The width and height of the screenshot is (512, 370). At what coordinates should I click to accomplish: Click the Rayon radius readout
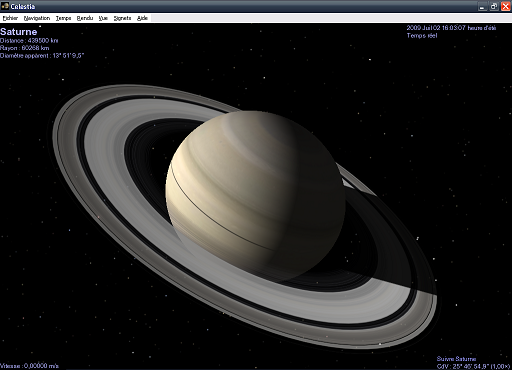click(x=25, y=48)
